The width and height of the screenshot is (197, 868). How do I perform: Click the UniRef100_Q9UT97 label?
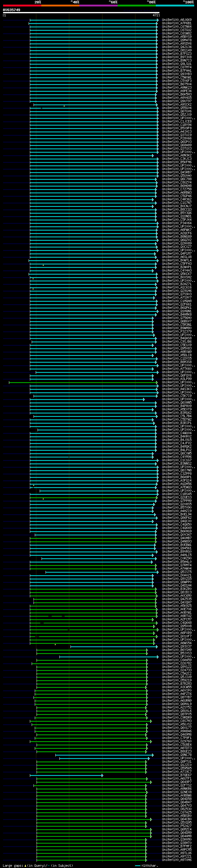click(x=177, y=101)
